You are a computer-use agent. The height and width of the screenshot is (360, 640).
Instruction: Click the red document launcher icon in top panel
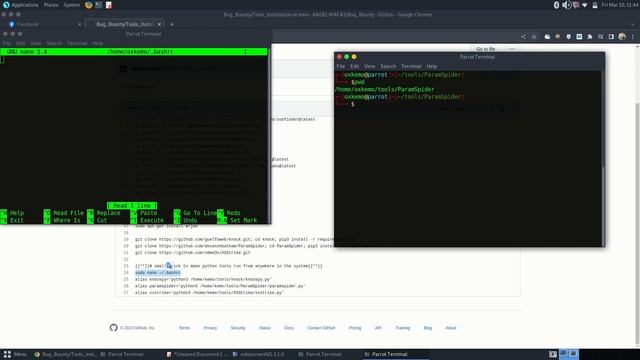[109, 5]
